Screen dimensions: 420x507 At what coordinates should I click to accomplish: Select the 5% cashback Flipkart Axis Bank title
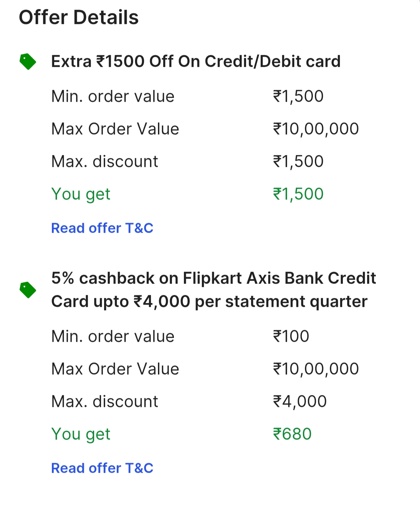point(213,290)
